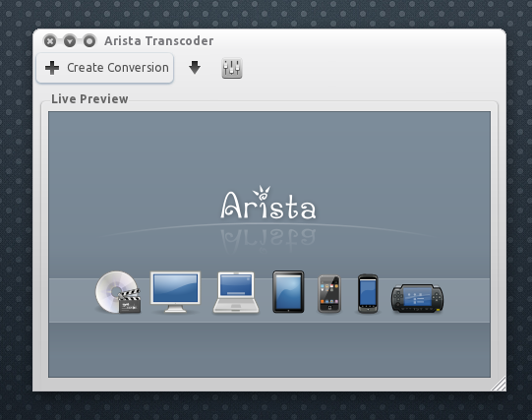Select the black tablet device icon
This screenshot has width=532, height=420.
click(288, 291)
